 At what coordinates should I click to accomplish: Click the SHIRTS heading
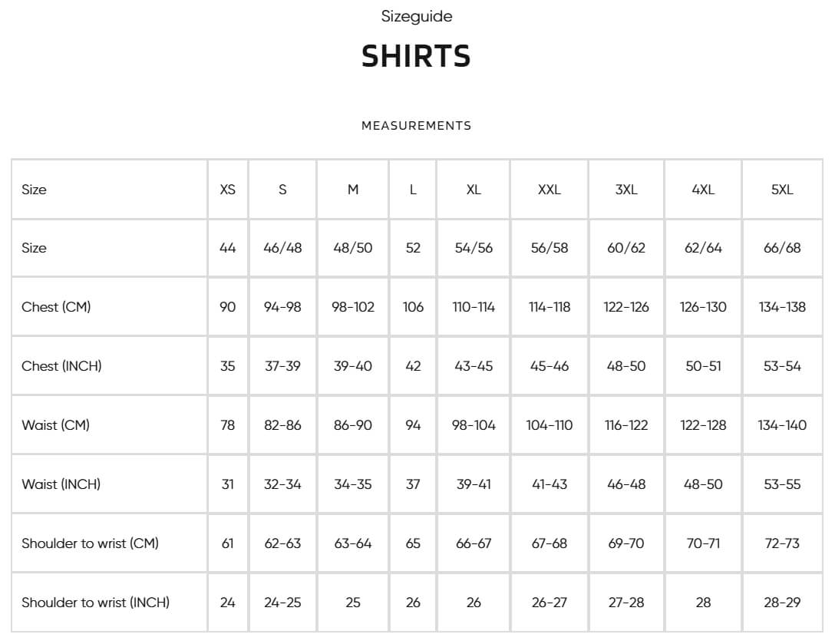click(416, 56)
